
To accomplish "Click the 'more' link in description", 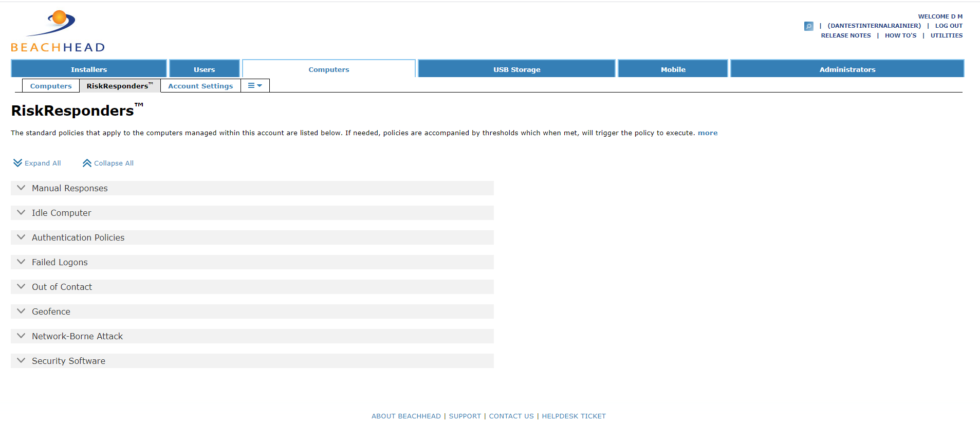I will (708, 133).
